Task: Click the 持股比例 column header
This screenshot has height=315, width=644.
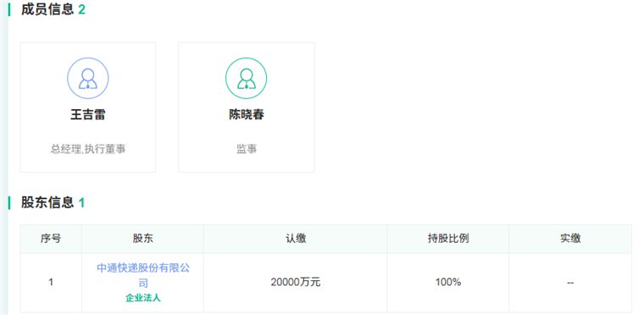Action: 448,239
